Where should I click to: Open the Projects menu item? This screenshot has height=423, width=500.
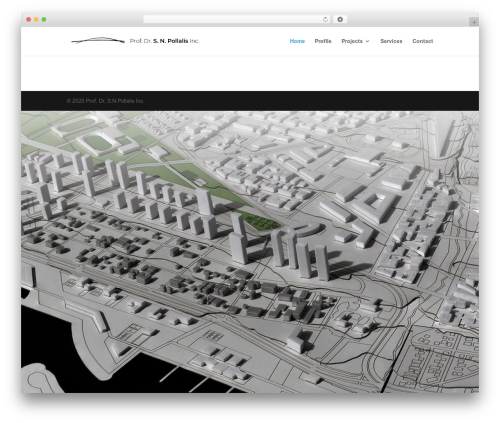[352, 41]
